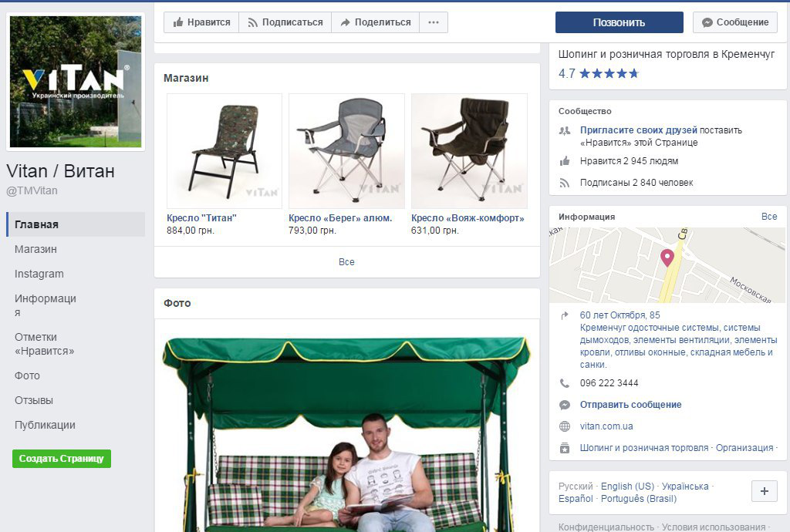Viewport: 790px width, 532px height.
Task: Switch language to Українська
Action: (685, 487)
